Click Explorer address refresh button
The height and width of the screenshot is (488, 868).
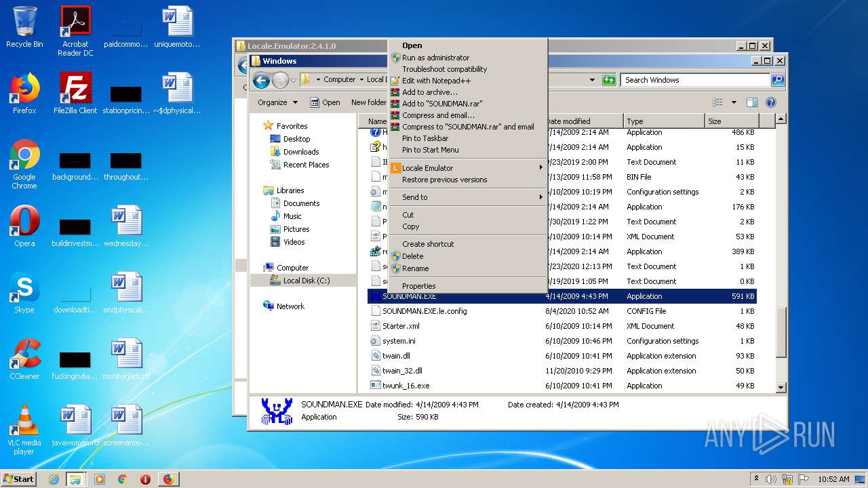point(608,80)
